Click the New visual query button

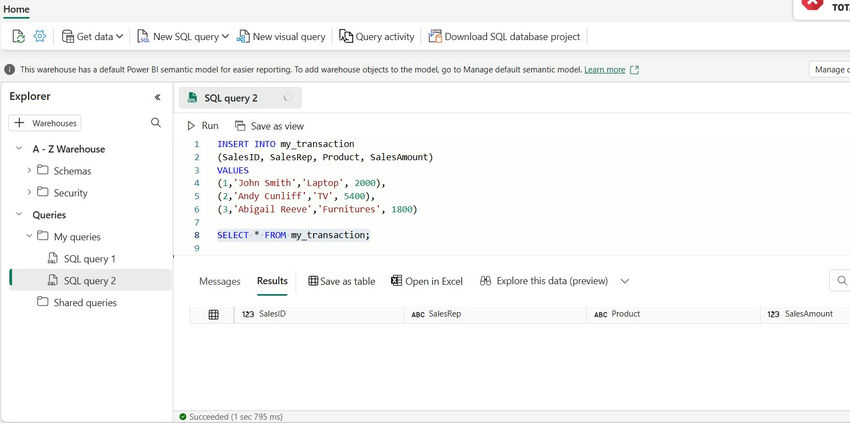(x=281, y=36)
